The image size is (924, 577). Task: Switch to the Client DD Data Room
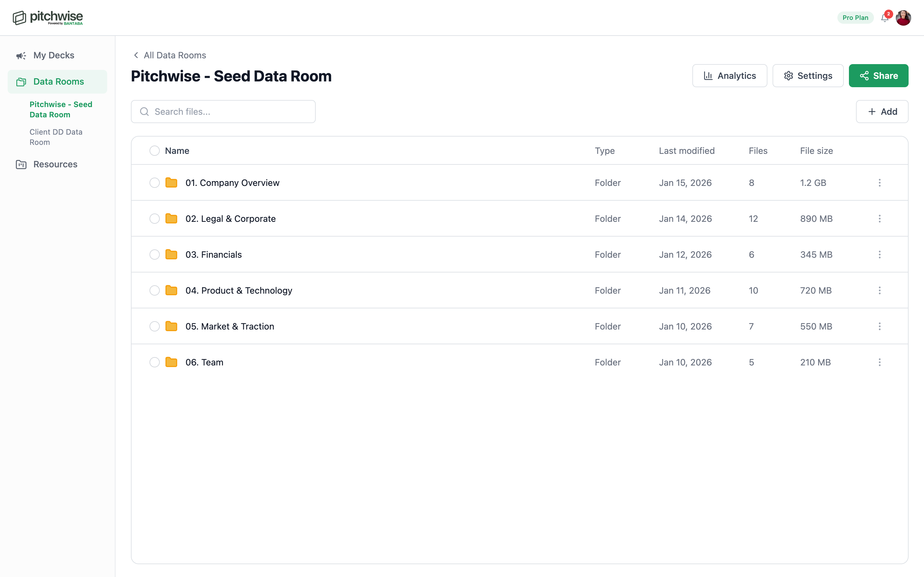pos(56,137)
